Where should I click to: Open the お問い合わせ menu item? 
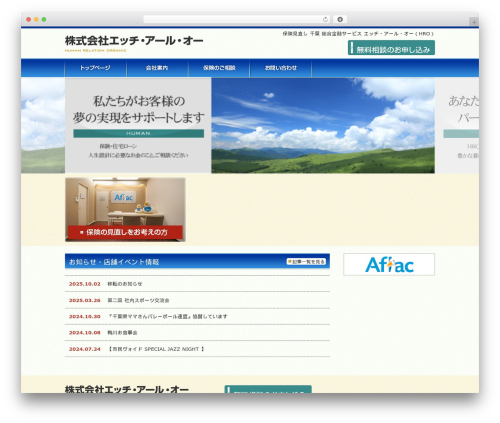281,68
